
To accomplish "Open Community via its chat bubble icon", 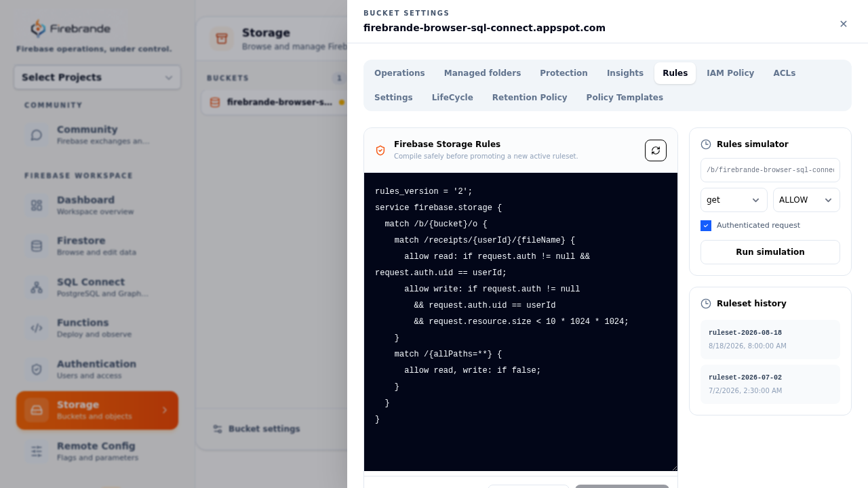I will point(37,135).
